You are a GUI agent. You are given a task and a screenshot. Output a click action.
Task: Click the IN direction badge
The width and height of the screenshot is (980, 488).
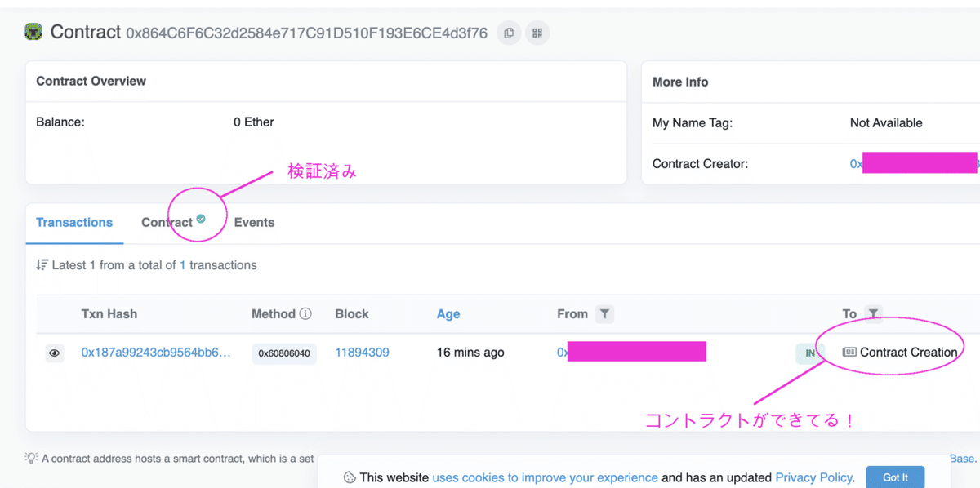pos(810,353)
